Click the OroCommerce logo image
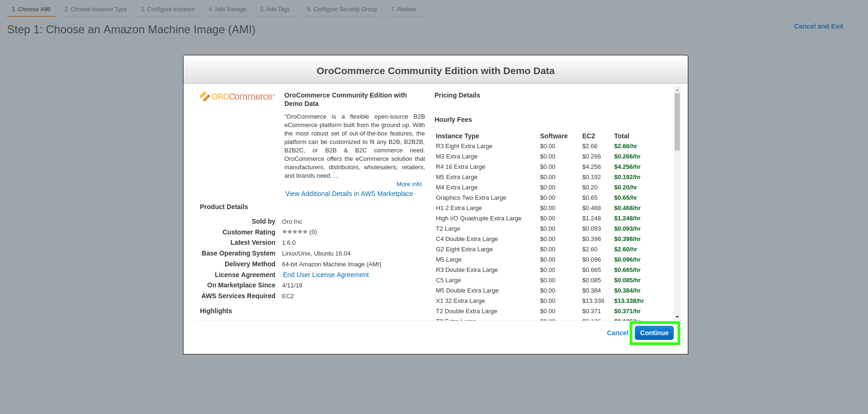This screenshot has height=414, width=868. click(x=237, y=97)
